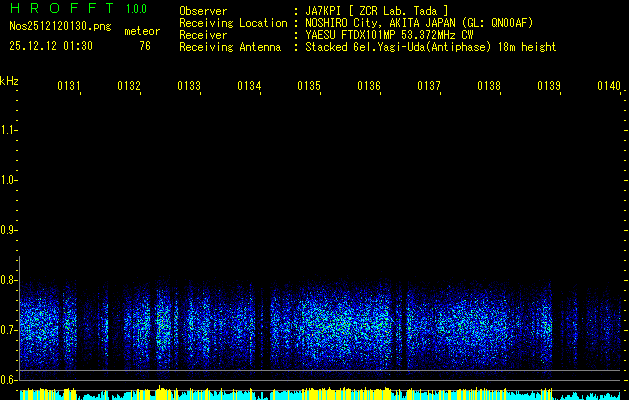
Task: Select the 0133 time tick label
Action: [189, 87]
